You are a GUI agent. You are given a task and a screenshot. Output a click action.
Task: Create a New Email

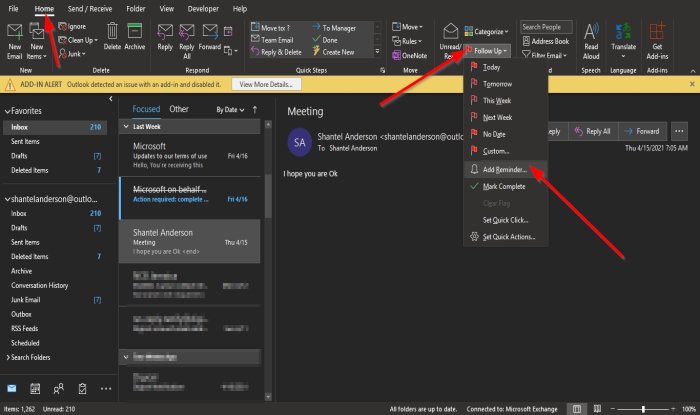tap(14, 42)
